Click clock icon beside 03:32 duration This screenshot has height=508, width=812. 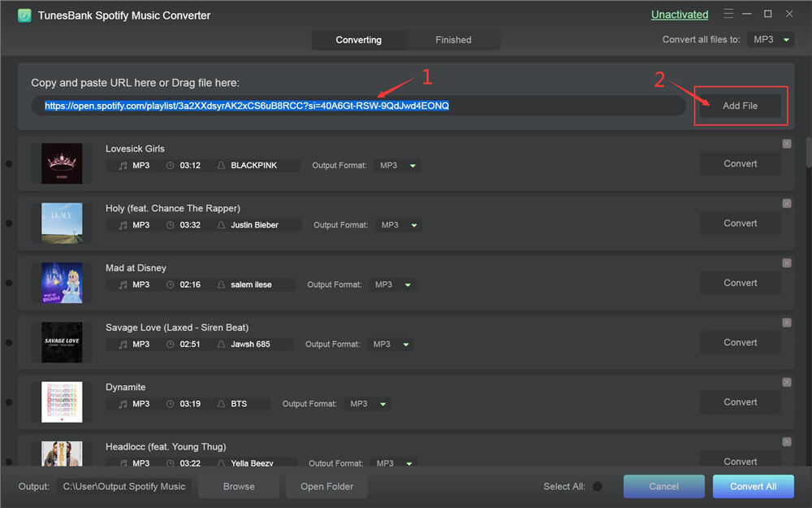click(170, 225)
